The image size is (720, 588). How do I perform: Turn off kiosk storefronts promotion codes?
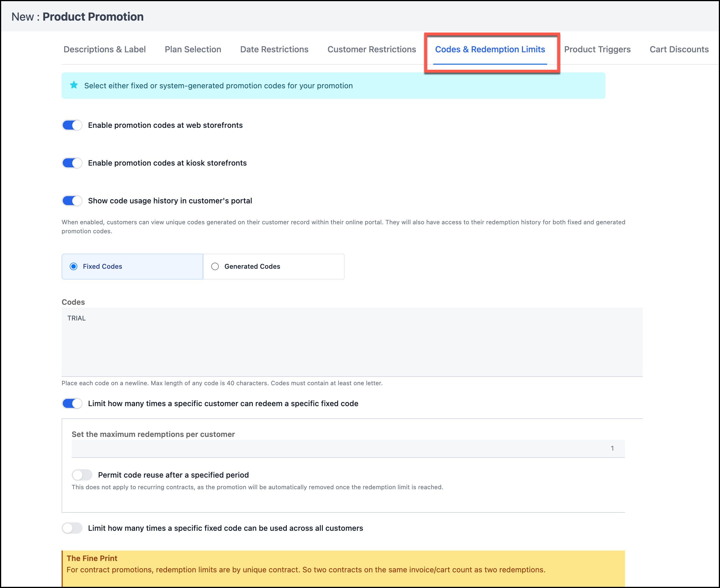pyautogui.click(x=72, y=163)
